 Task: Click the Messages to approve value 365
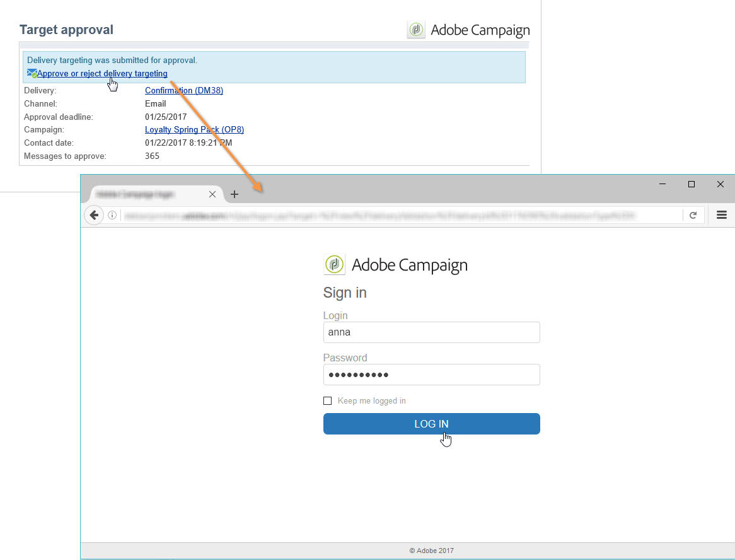tap(152, 156)
